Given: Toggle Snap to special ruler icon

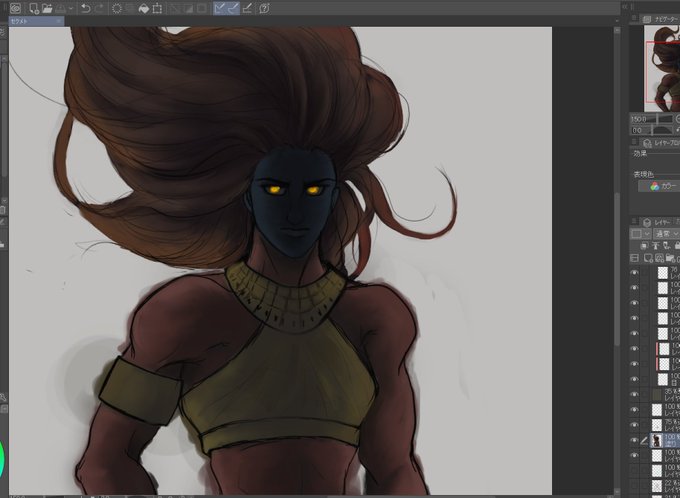Looking at the screenshot, I should (233, 8).
